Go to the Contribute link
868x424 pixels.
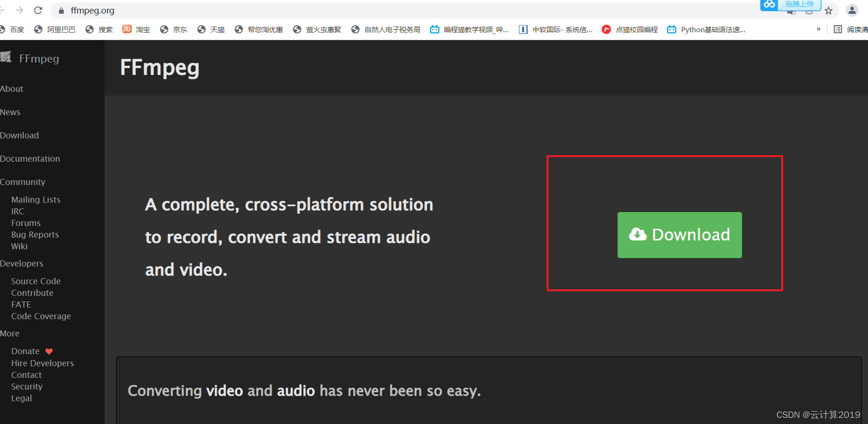(32, 293)
